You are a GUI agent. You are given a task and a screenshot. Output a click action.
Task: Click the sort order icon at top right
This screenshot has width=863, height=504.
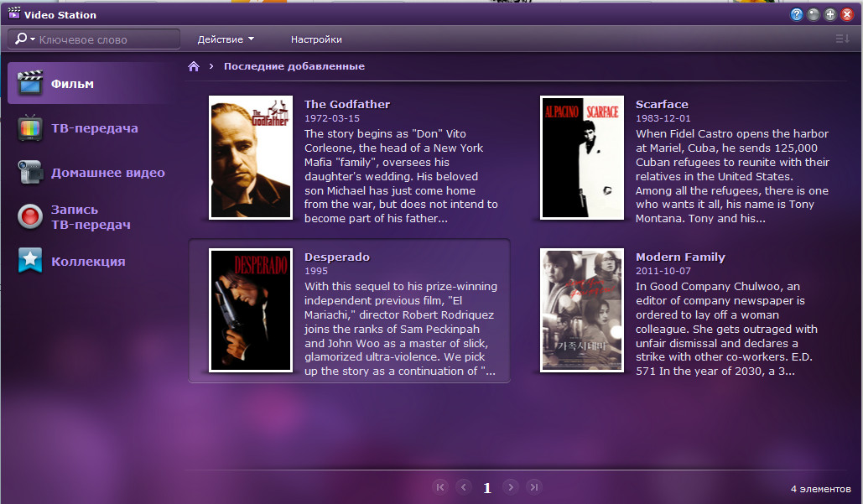click(x=842, y=39)
